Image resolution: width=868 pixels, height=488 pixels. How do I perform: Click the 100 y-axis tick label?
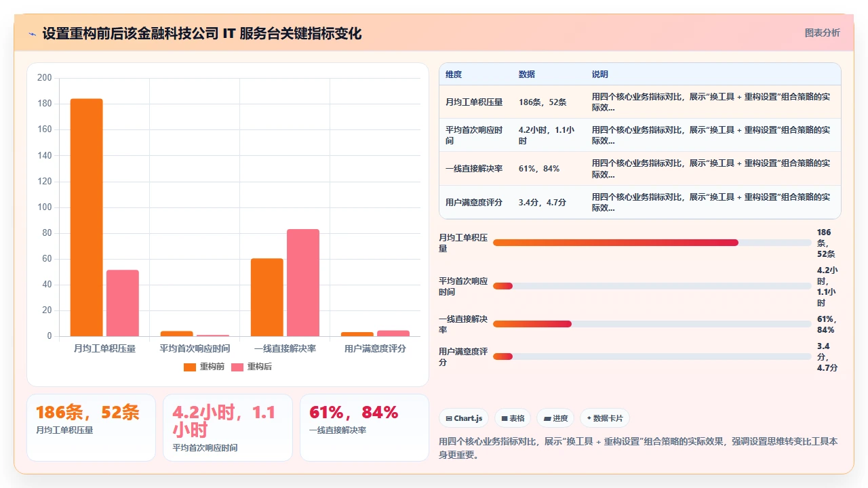pyautogui.click(x=45, y=207)
